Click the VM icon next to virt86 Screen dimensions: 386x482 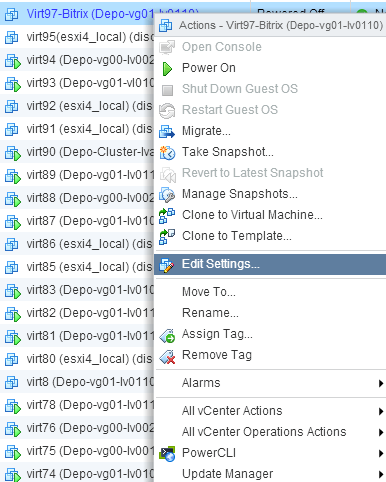[x=12, y=245]
